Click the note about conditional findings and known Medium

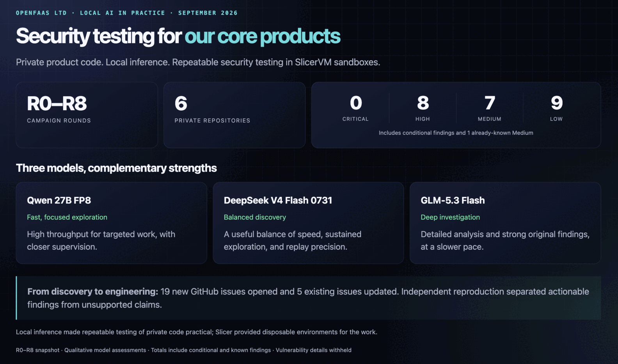[456, 133]
